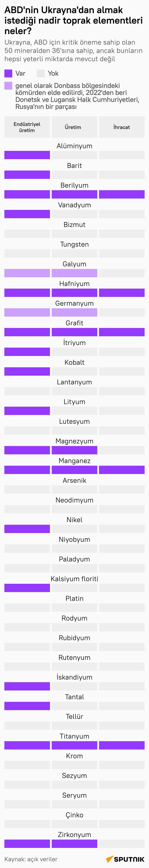Viewport: 149px width, 868px height.
Task: Select the 'Üretim' column header
Action: tap(74, 127)
